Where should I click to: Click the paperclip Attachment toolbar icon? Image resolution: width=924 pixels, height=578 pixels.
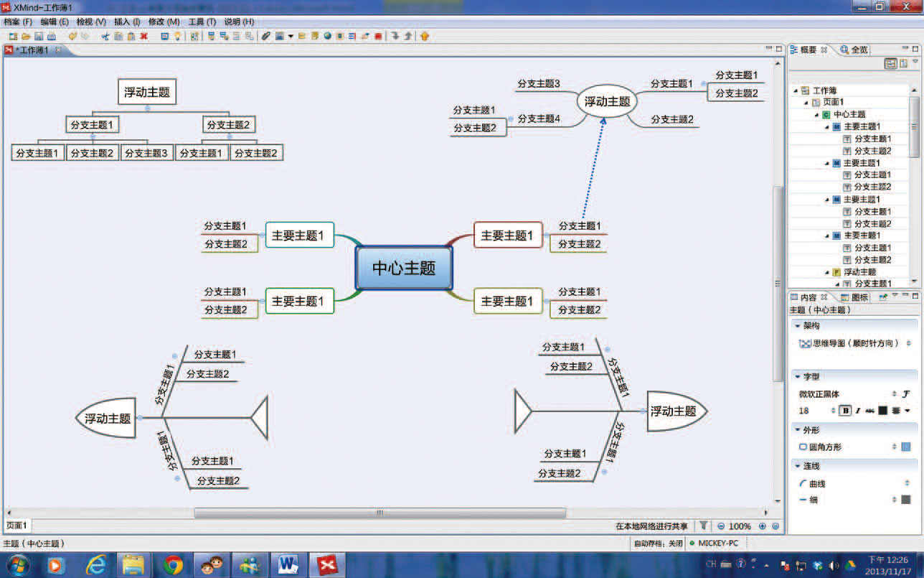[x=265, y=36]
